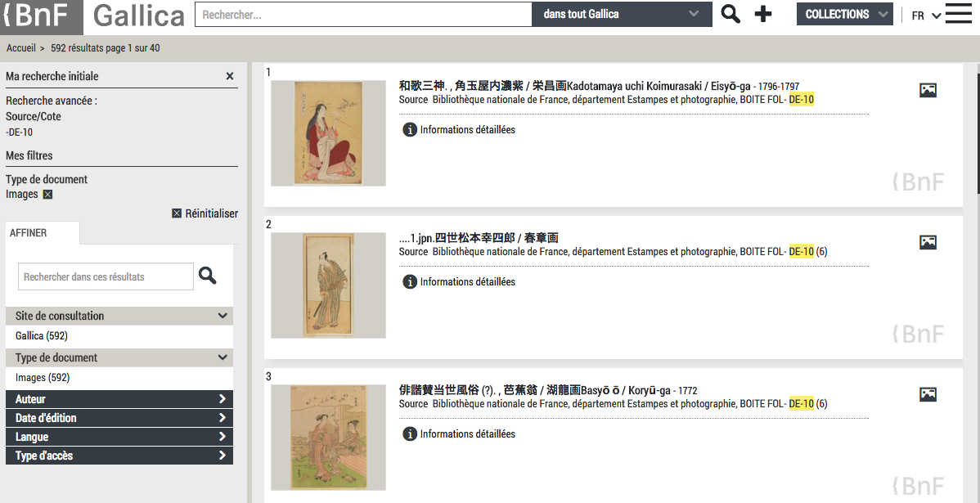Open the hamburger menu
This screenshot has width=980, height=503.
pos(959,14)
